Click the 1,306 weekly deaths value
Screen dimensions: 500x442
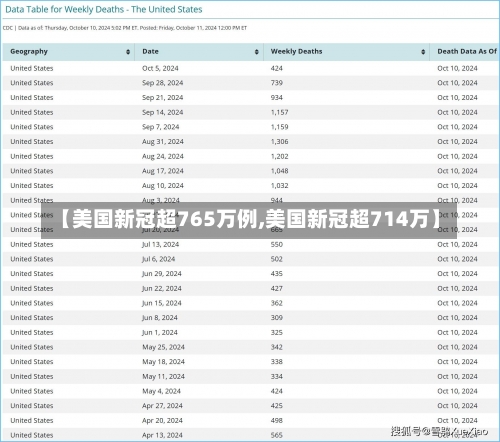coord(279,142)
